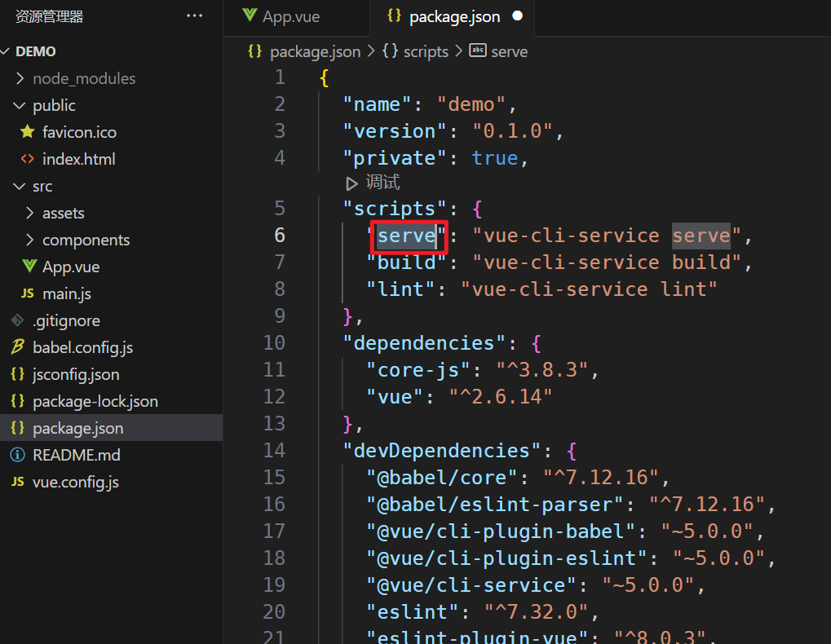This screenshot has width=831, height=644.
Task: Click the "^2.6.14" vue version value
Action: [x=500, y=397]
